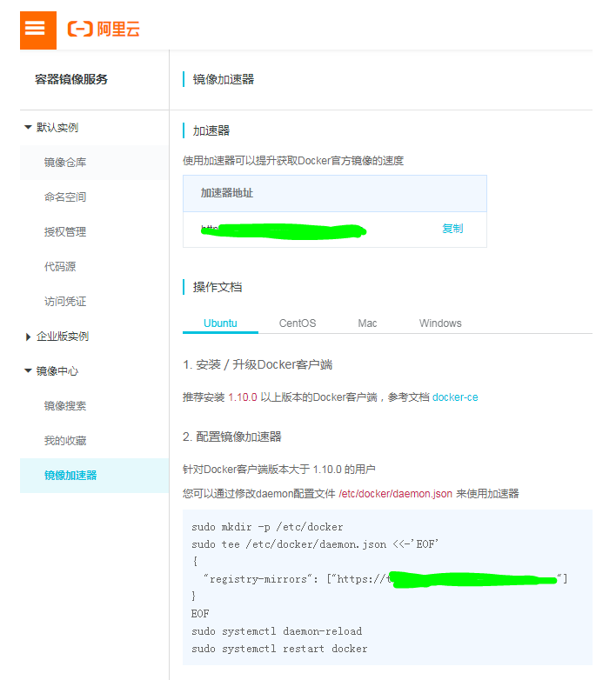The width and height of the screenshot is (616, 680).
Task: Open 我的收藏 in sidebar
Action: pyautogui.click(x=65, y=441)
